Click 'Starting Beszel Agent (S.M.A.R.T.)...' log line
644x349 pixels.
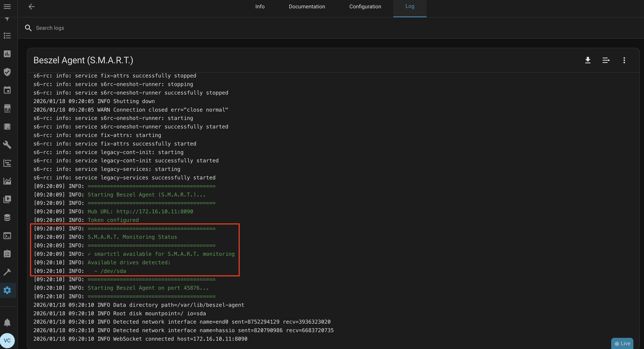(119, 195)
